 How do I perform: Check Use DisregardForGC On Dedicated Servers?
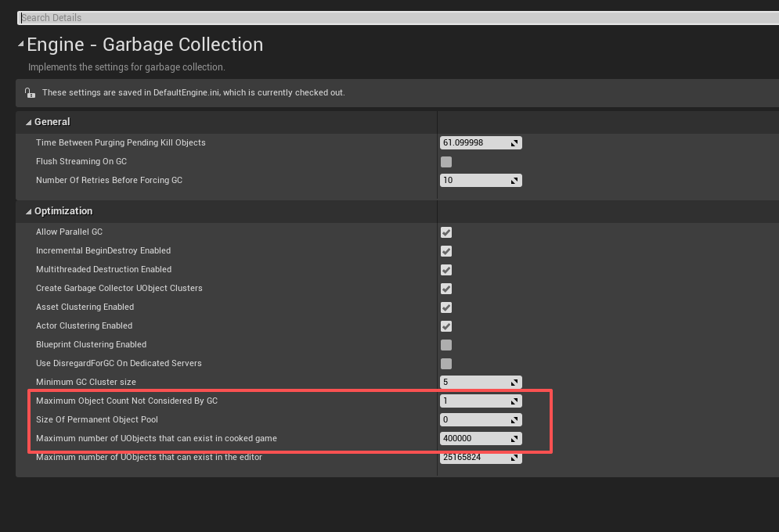pyautogui.click(x=446, y=364)
